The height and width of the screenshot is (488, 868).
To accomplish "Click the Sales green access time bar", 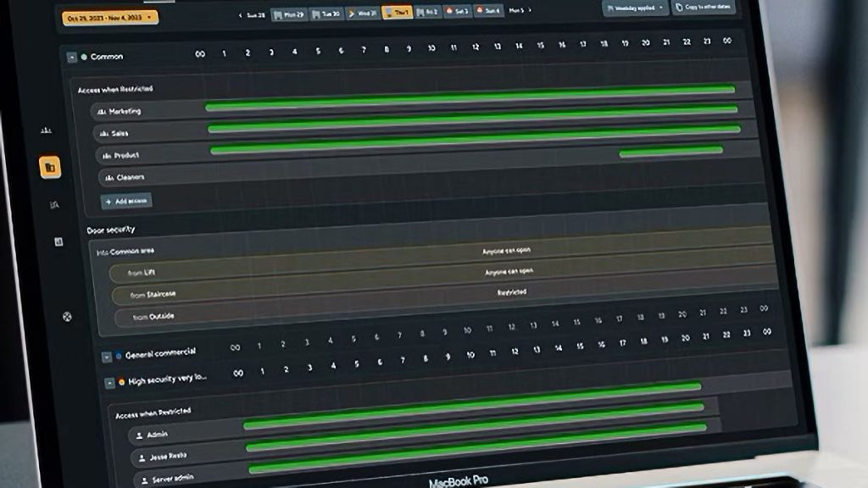I will point(473,129).
